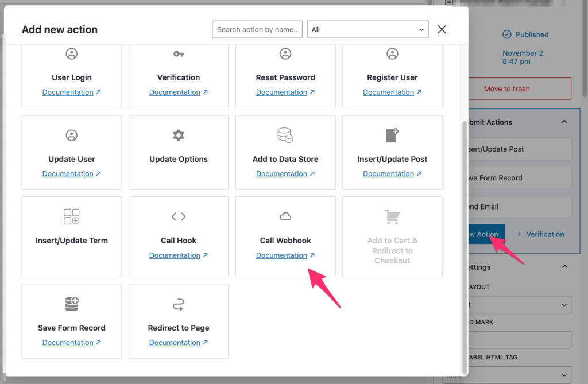Collapse the settings panel chevron

tap(564, 267)
